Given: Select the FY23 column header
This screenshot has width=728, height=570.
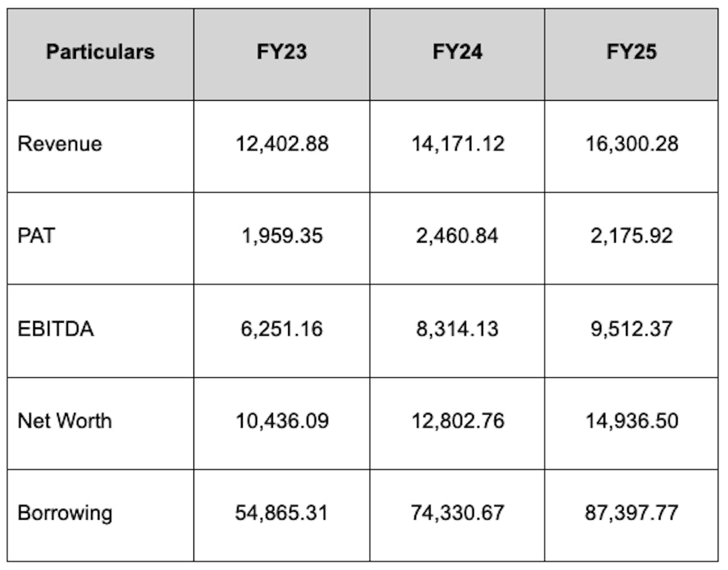Looking at the screenshot, I should pyautogui.click(x=281, y=52).
